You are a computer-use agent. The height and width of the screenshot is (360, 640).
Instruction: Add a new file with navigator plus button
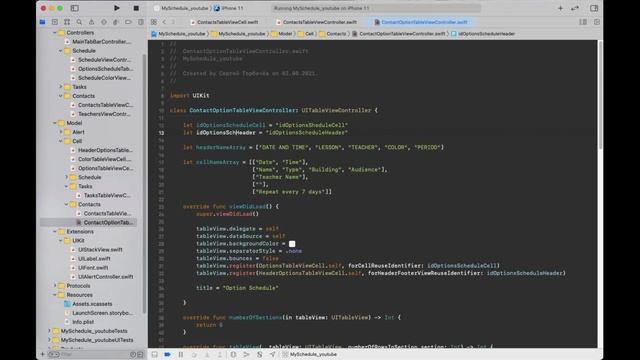click(42, 354)
